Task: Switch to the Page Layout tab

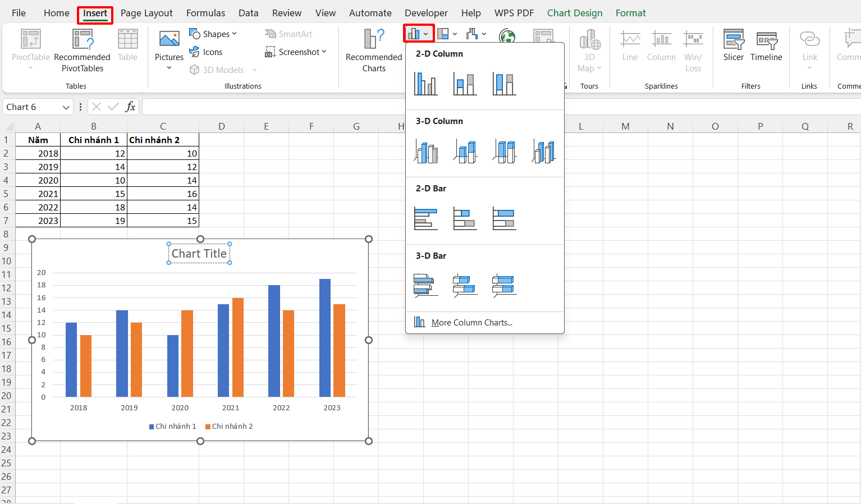Action: [146, 13]
